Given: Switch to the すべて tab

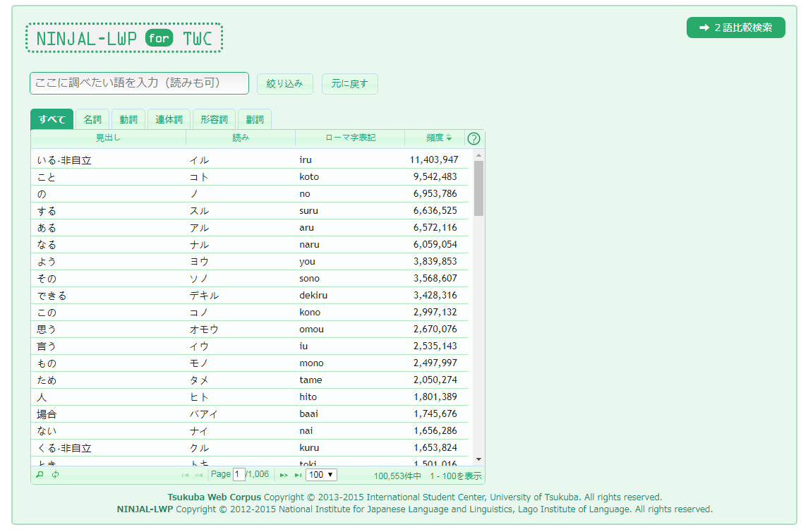Looking at the screenshot, I should click(52, 119).
